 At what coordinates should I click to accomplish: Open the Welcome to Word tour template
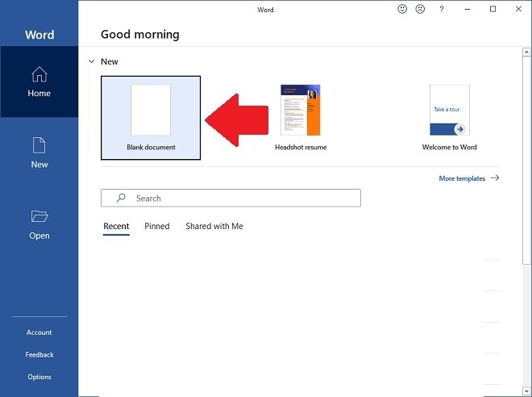coord(450,118)
